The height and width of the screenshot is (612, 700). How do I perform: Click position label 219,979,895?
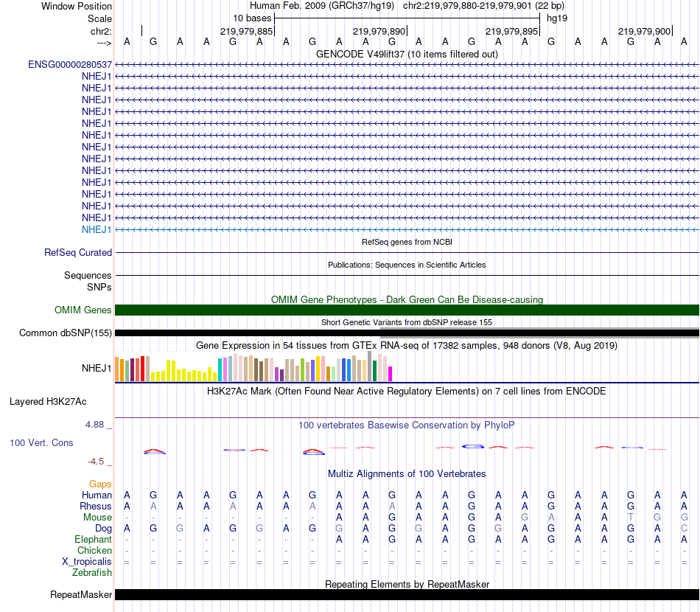(x=511, y=31)
